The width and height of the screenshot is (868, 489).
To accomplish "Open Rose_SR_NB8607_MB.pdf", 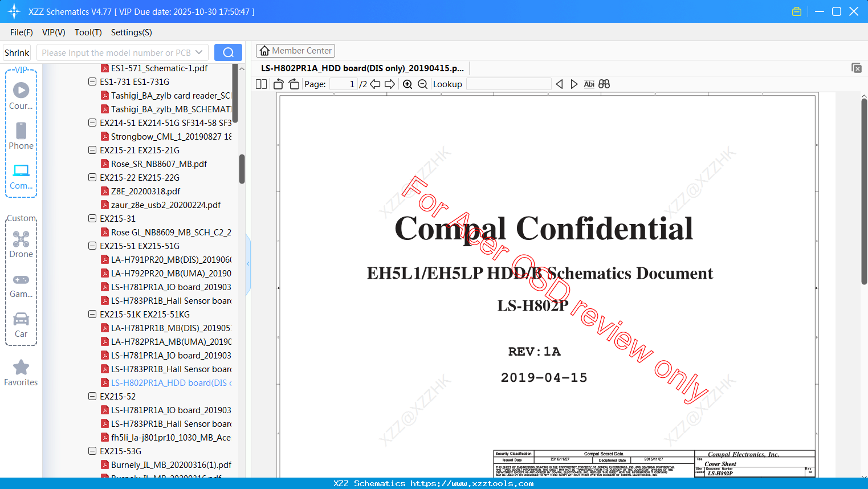I will pos(159,164).
